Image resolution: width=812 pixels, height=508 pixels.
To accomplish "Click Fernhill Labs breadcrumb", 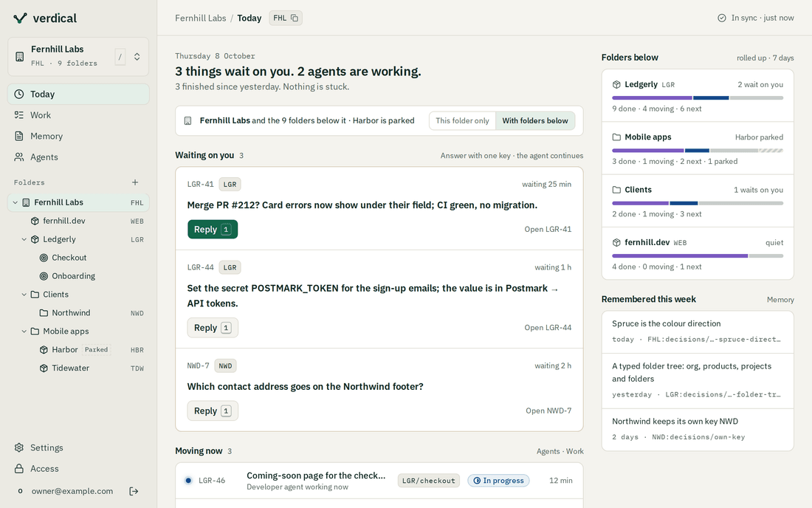I will (200, 18).
